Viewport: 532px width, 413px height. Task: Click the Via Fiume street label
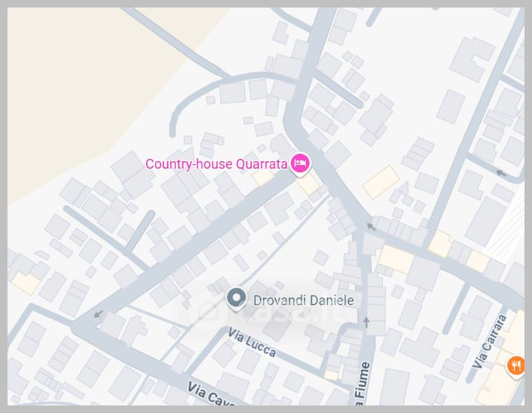pos(362,383)
